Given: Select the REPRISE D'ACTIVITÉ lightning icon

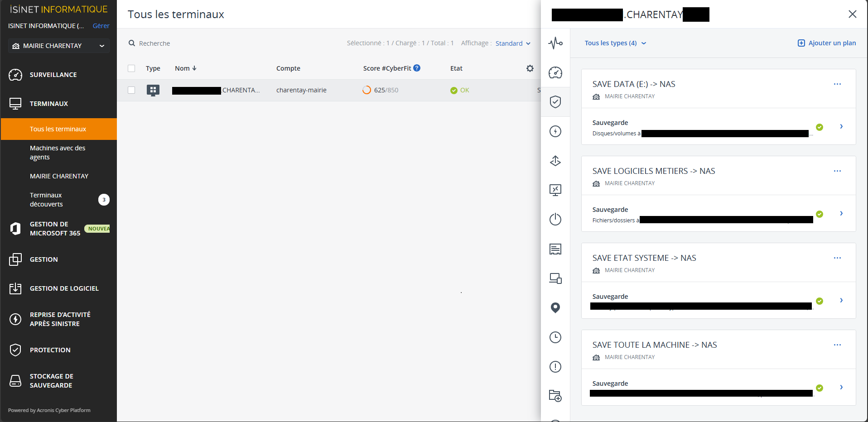Looking at the screenshot, I should point(15,319).
